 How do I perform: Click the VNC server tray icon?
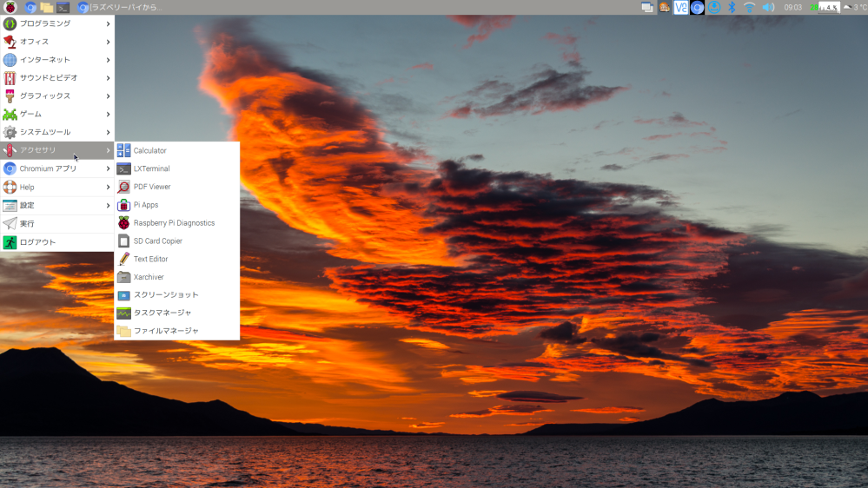point(681,7)
